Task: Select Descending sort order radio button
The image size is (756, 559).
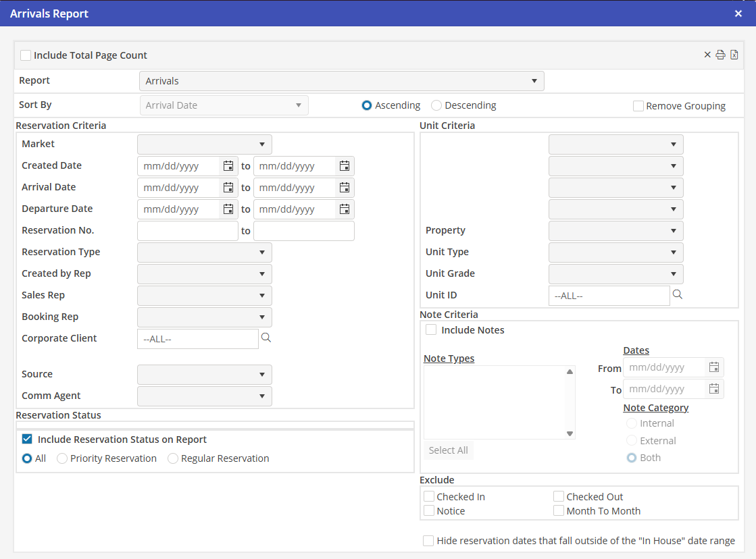Action: 436,105
